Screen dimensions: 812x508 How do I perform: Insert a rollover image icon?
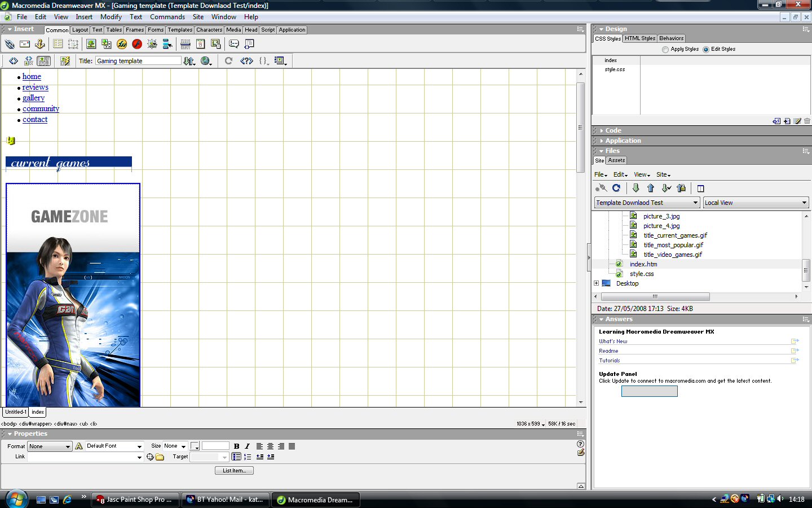[x=152, y=44]
